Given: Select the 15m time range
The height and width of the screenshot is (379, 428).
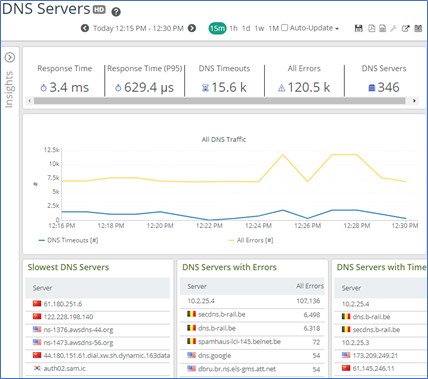Looking at the screenshot, I should point(217,28).
